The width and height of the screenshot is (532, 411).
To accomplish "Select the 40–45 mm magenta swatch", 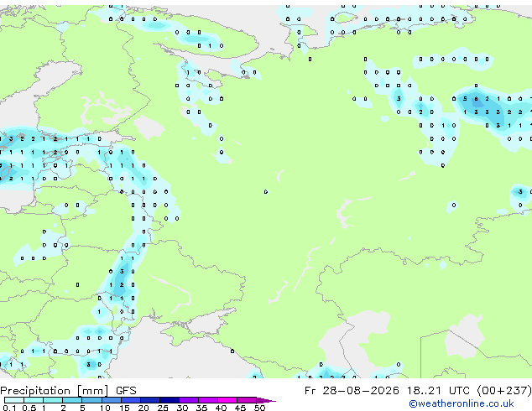I will click(227, 400).
